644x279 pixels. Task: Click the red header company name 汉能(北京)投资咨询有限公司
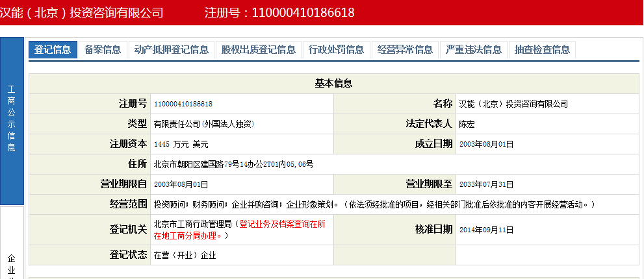click(x=82, y=12)
